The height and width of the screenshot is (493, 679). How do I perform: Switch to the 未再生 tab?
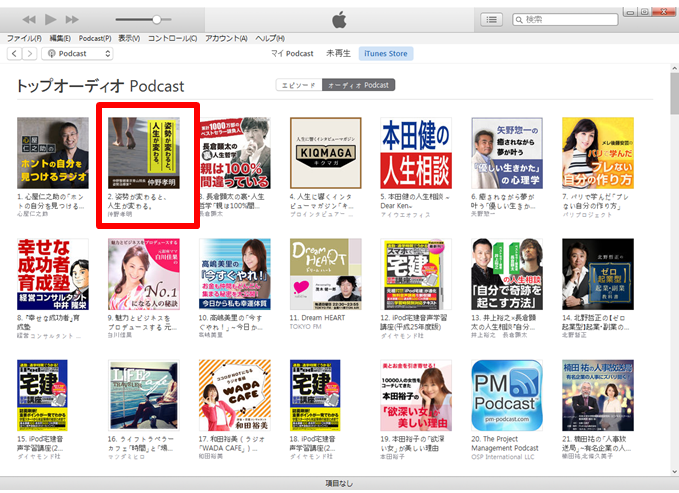coord(338,54)
